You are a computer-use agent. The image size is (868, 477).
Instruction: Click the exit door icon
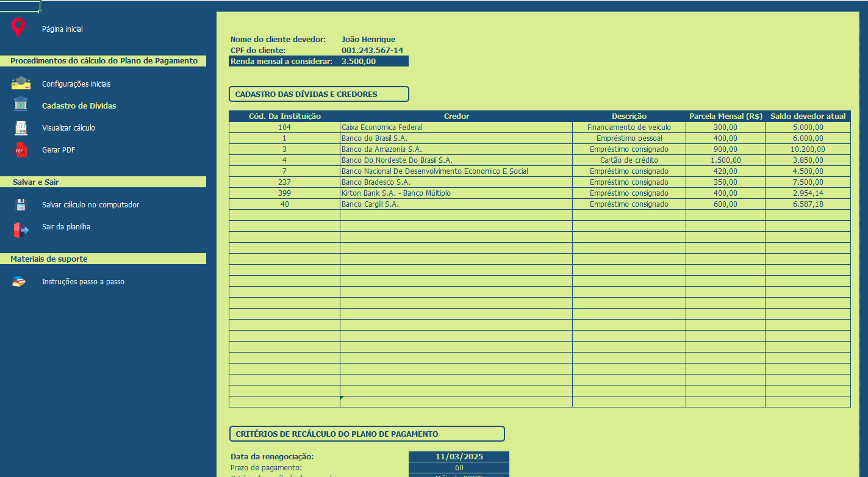(21, 229)
